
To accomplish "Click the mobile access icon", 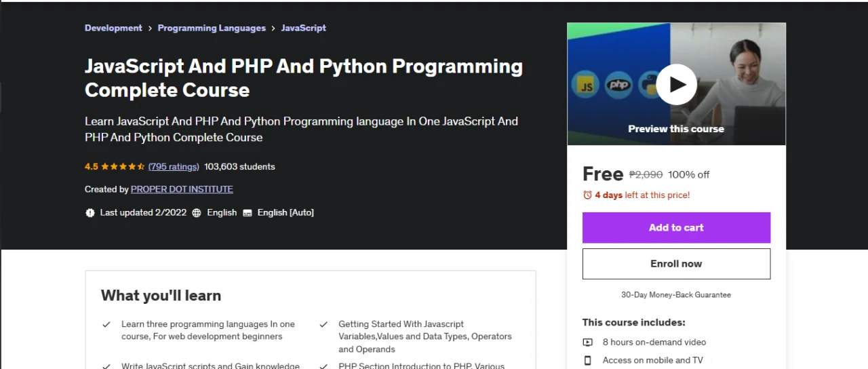I will pyautogui.click(x=588, y=360).
